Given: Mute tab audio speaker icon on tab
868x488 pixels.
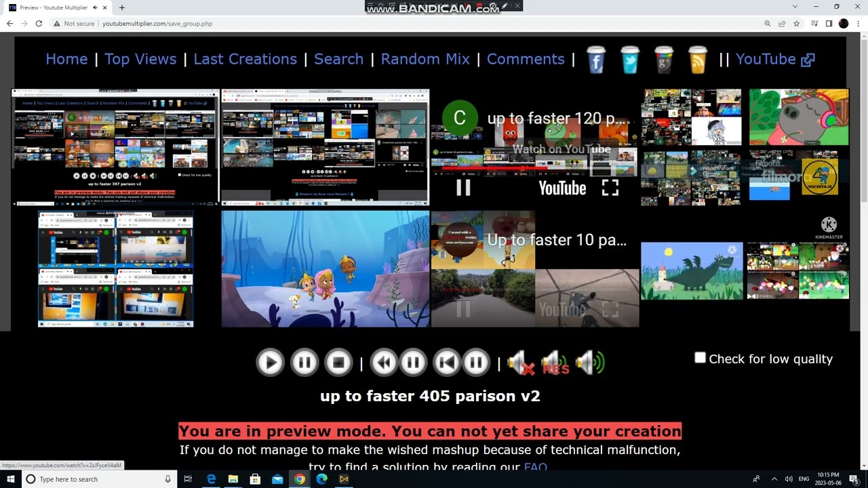Looking at the screenshot, I should 95,7.
